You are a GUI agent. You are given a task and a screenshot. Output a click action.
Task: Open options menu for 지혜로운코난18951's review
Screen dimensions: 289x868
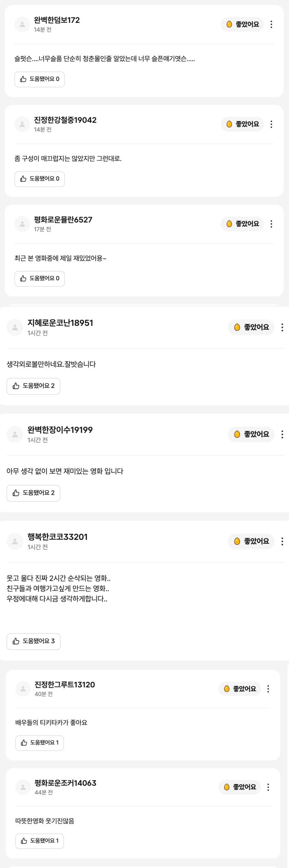tap(282, 327)
